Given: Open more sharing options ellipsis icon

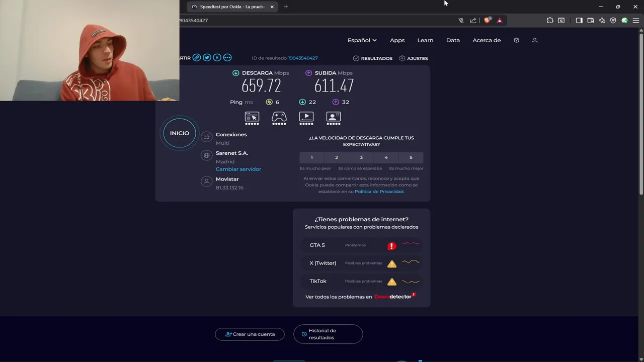Looking at the screenshot, I should (227, 58).
